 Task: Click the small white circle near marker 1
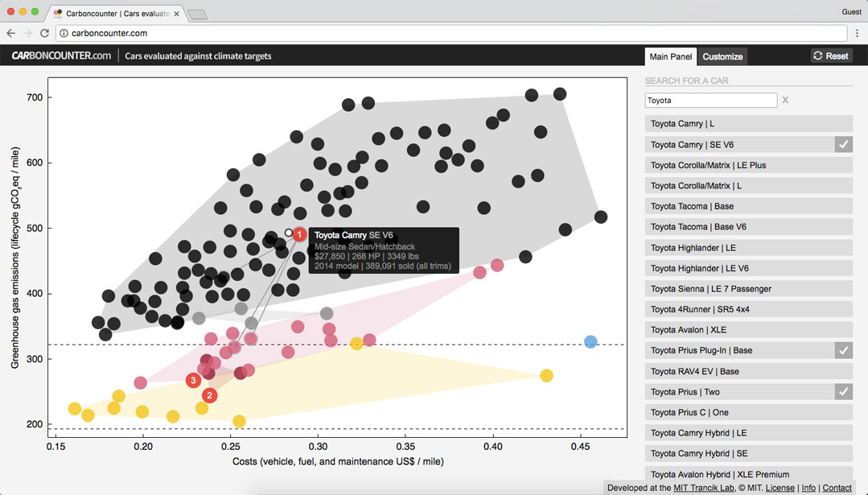289,233
